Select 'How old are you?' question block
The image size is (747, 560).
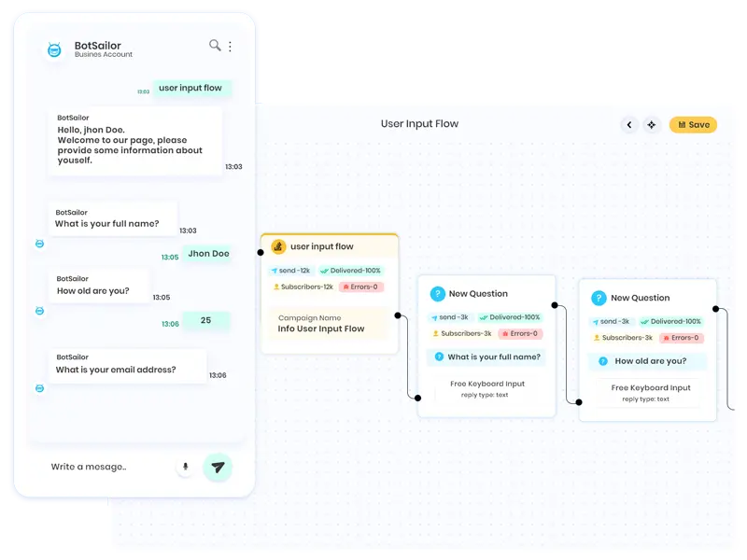point(647,361)
